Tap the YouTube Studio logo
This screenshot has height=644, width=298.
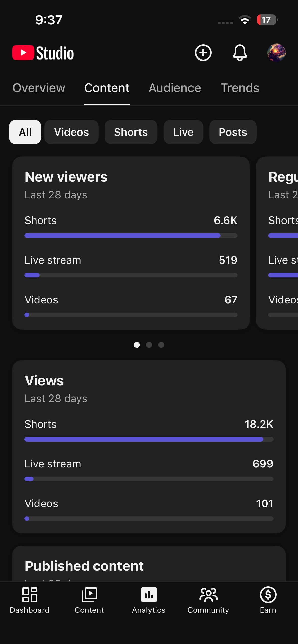[x=43, y=53]
